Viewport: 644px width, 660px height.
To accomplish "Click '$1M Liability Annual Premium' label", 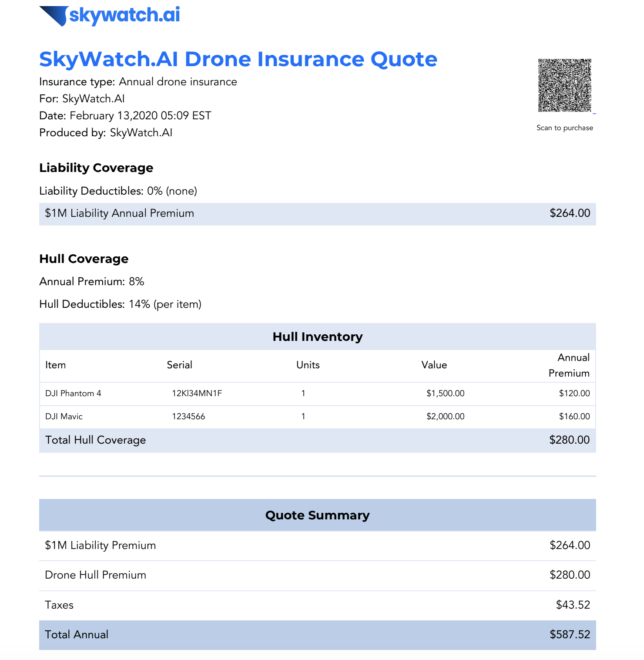I will 119,213.
